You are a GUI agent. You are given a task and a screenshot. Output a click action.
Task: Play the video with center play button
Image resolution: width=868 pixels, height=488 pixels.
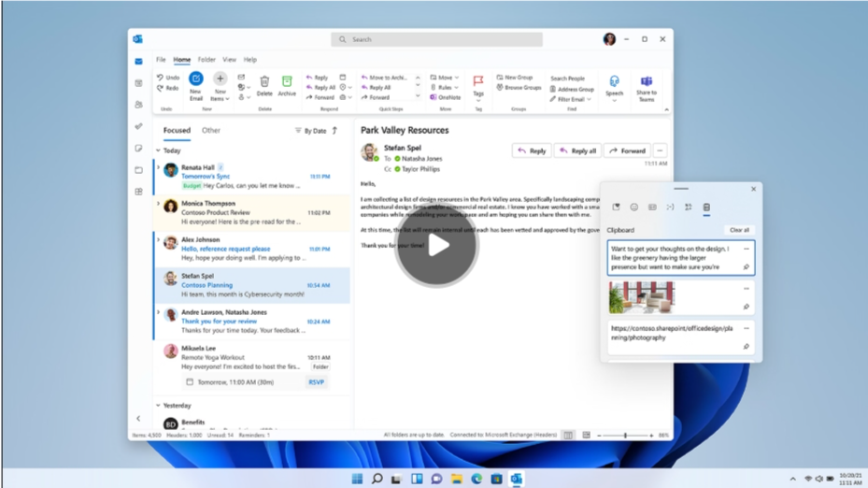click(x=435, y=246)
